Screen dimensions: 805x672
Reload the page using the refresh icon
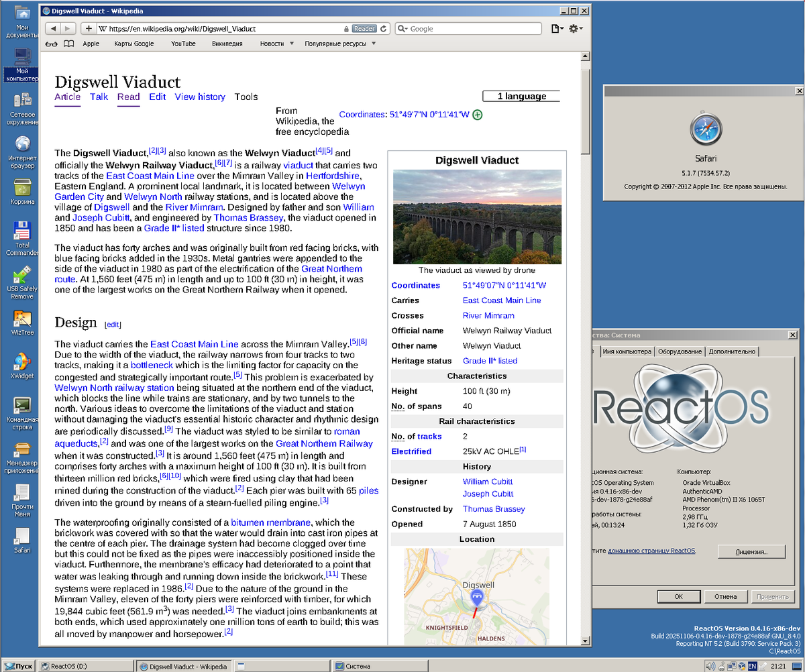382,28
